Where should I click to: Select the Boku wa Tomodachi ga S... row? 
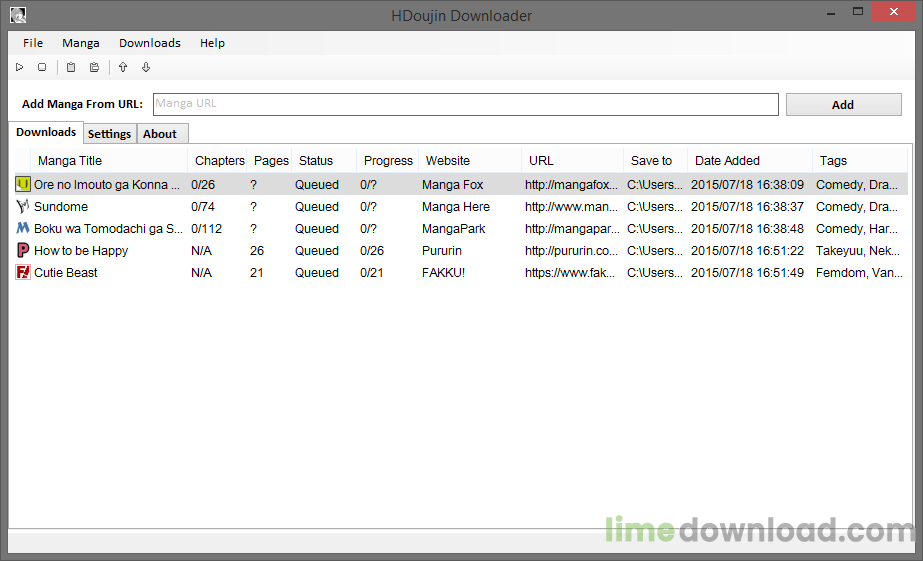[461, 228]
